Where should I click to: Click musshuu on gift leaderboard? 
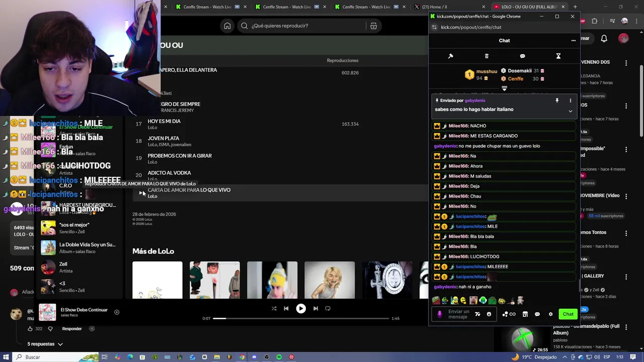click(487, 71)
